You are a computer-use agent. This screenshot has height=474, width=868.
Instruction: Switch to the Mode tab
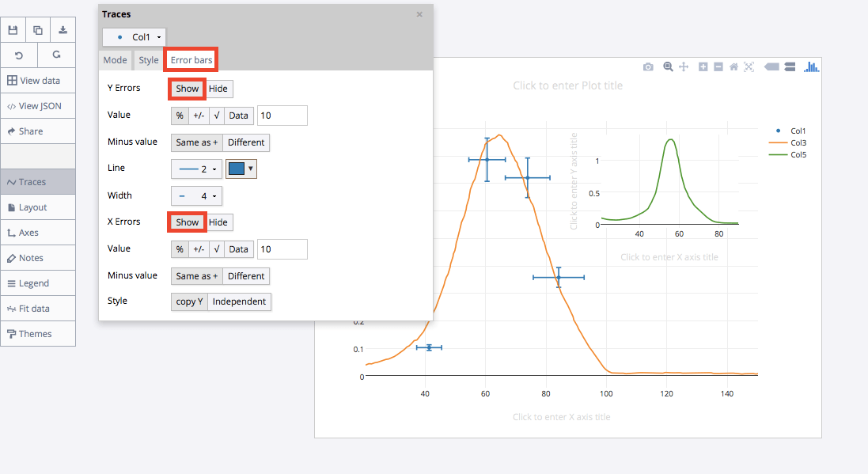point(116,60)
